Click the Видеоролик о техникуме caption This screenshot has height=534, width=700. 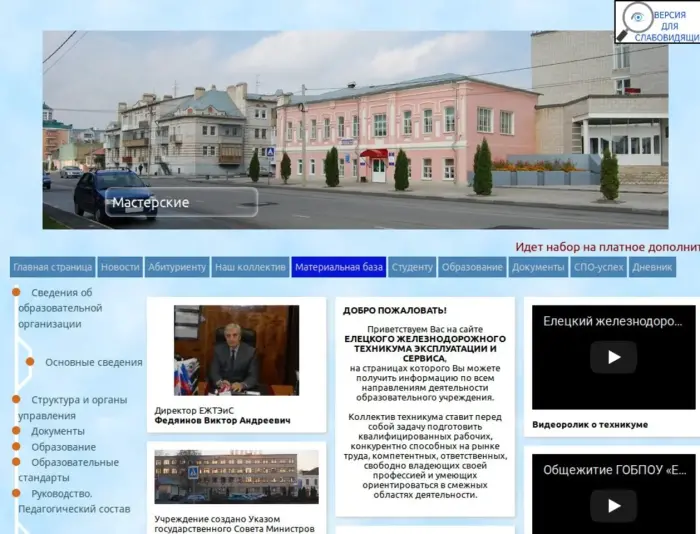(x=590, y=425)
